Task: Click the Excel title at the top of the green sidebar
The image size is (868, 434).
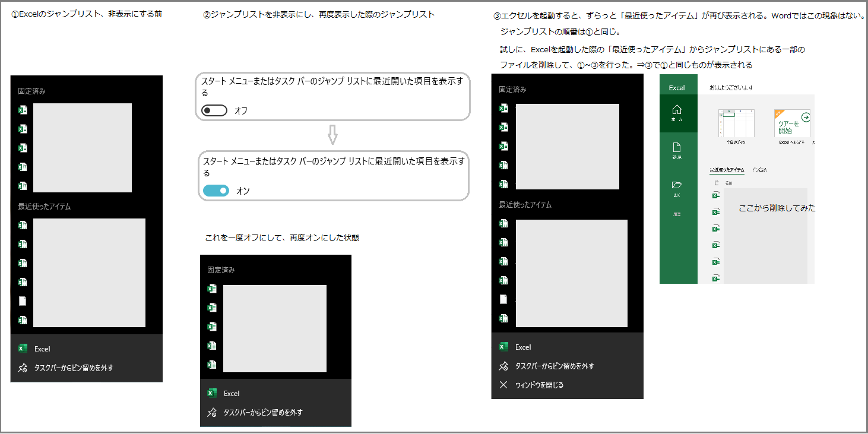Action: point(677,87)
